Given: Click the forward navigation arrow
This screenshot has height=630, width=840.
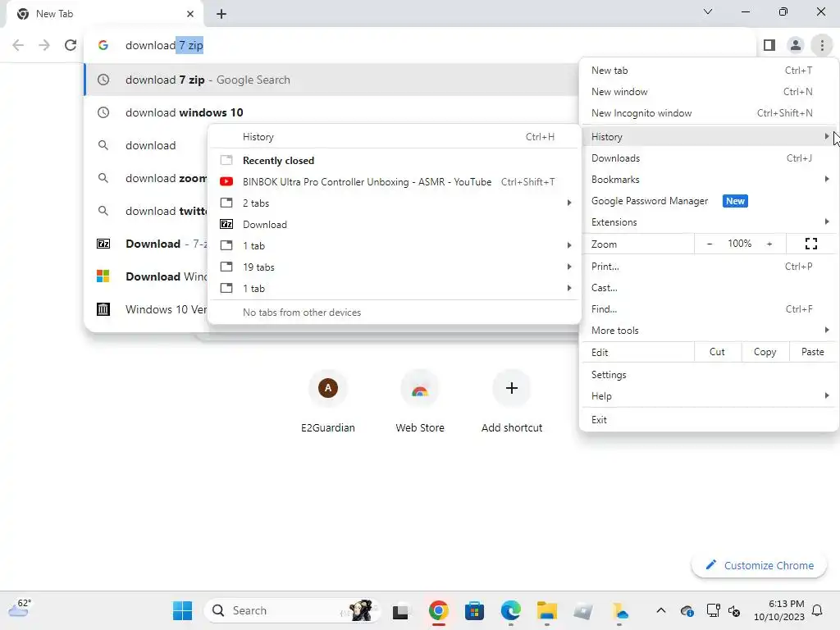Looking at the screenshot, I should click(x=44, y=45).
